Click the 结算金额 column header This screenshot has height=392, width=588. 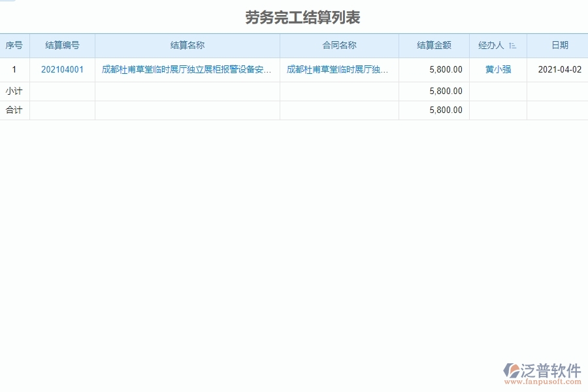click(x=433, y=46)
